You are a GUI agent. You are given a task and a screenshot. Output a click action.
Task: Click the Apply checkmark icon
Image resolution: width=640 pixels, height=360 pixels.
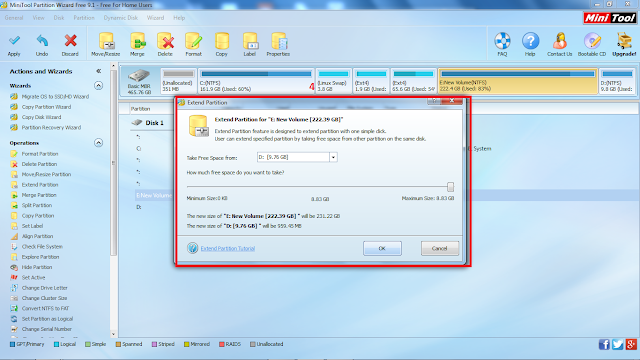tap(14, 40)
